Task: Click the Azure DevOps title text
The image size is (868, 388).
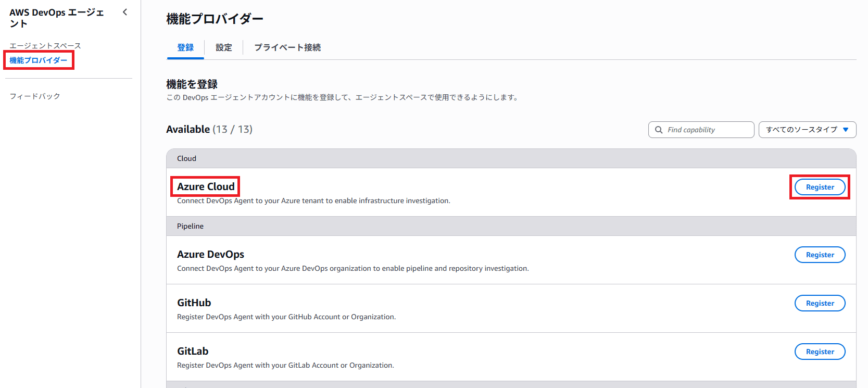Action: [x=210, y=254]
